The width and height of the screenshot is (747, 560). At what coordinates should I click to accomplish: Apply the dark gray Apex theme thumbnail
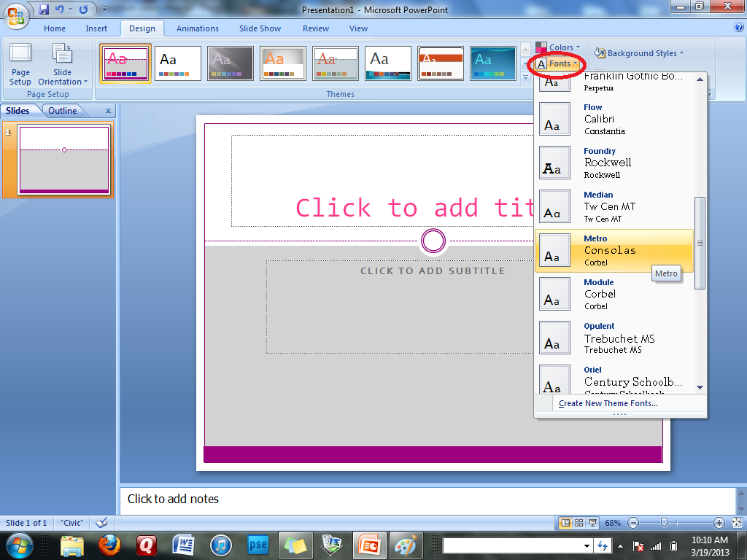point(231,63)
